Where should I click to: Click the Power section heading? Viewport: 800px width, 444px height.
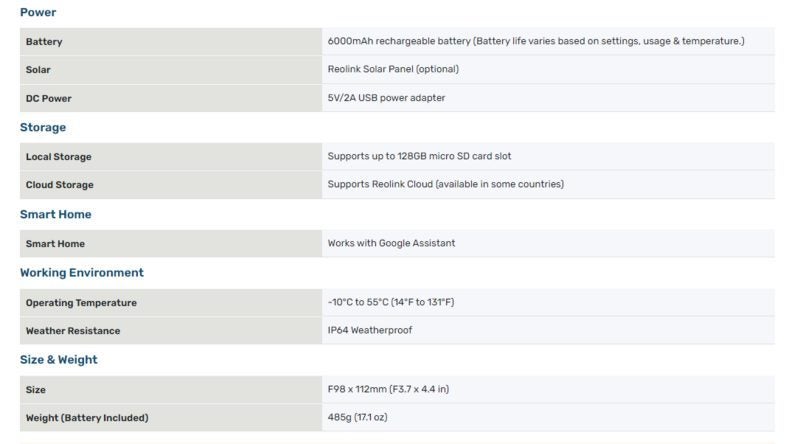pyautogui.click(x=38, y=12)
